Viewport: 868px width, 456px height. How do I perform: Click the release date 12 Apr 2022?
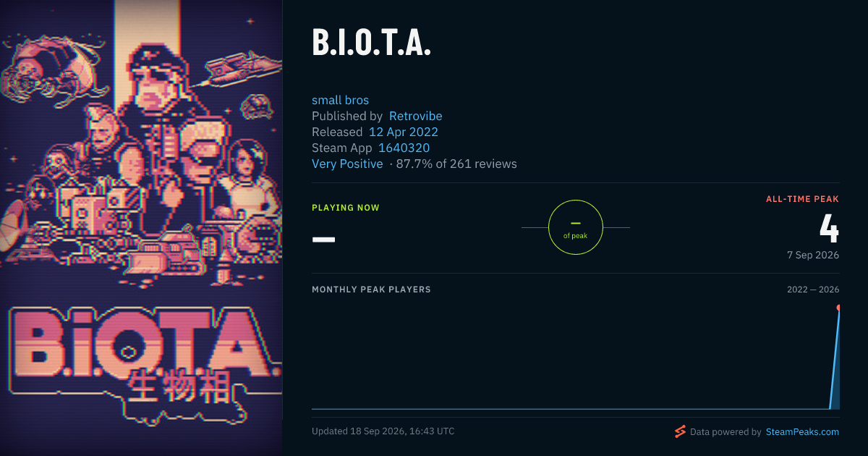[404, 132]
